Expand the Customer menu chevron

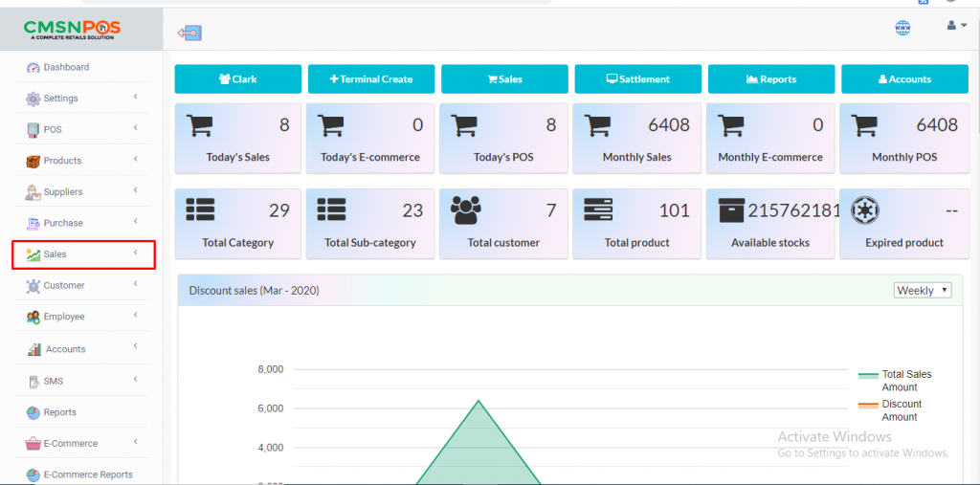point(135,284)
